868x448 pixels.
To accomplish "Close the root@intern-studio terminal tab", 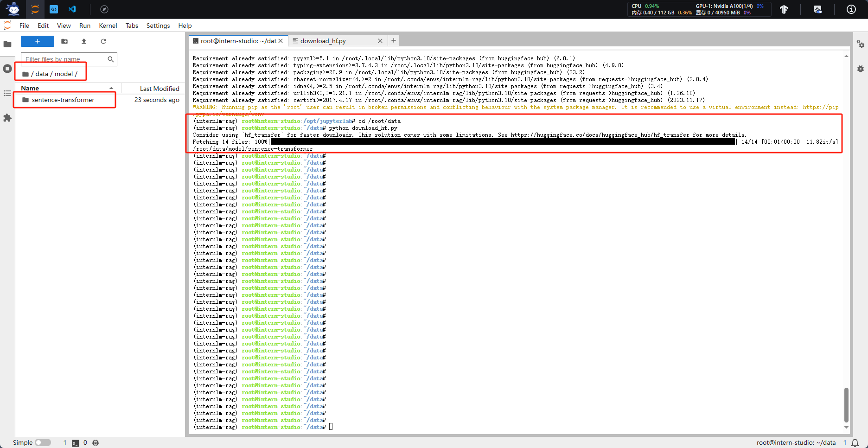I will 281,41.
